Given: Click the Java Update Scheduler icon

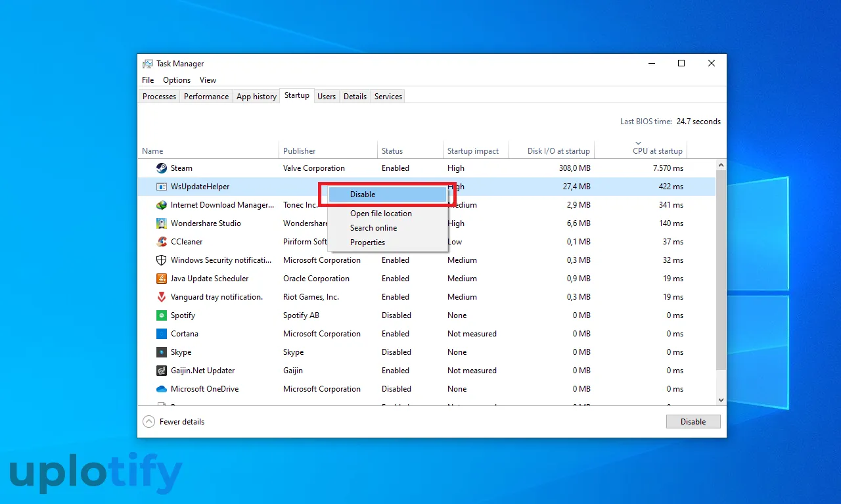Looking at the screenshot, I should (x=162, y=279).
